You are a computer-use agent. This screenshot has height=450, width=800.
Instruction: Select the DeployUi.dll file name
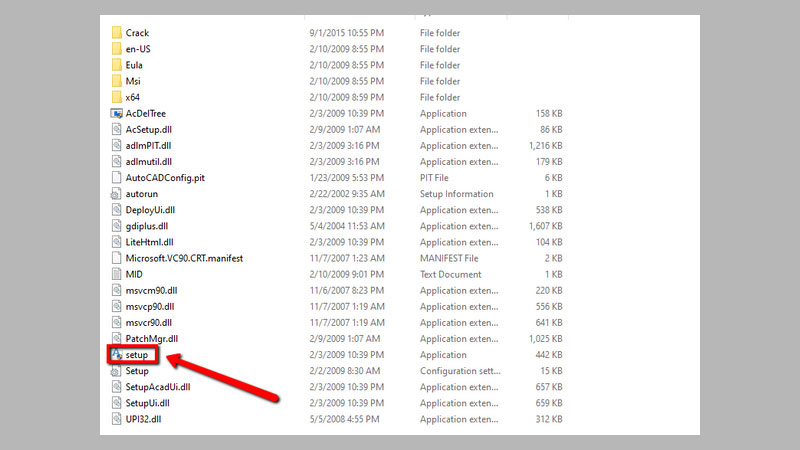coord(150,210)
